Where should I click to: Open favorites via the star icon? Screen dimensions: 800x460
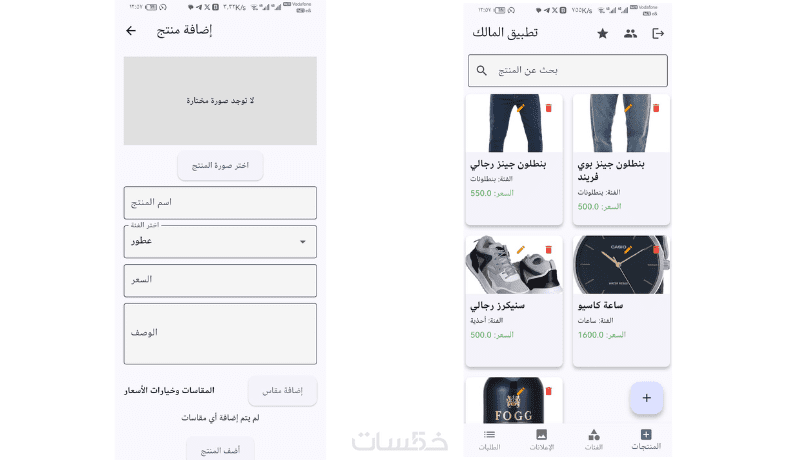pyautogui.click(x=603, y=34)
